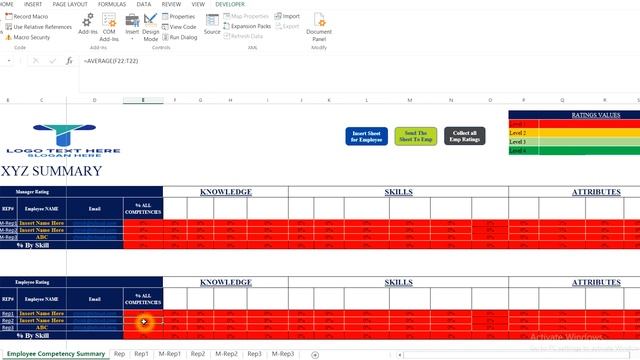Click Import XML data
Image resolution: width=640 pixels, height=360 pixels.
(x=287, y=16)
